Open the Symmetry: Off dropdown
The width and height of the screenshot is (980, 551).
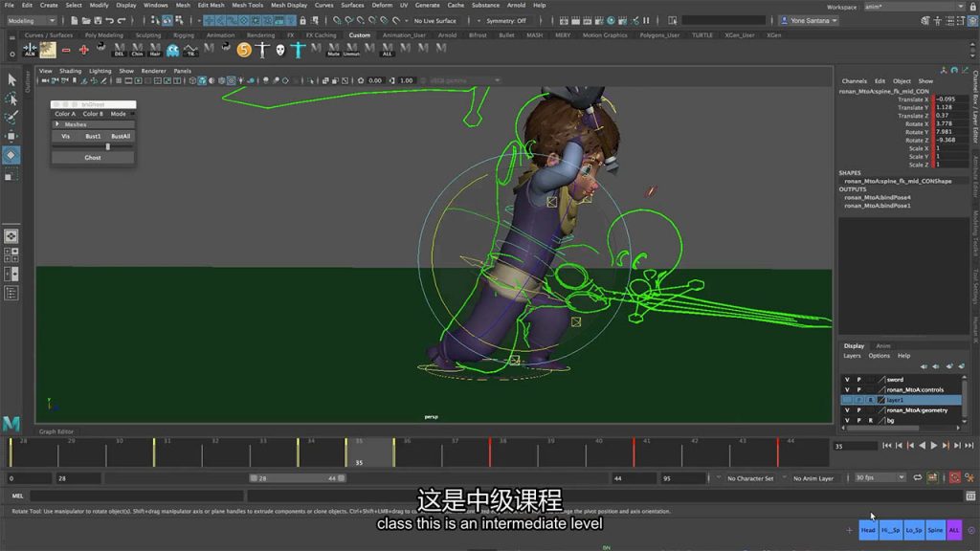pos(506,21)
